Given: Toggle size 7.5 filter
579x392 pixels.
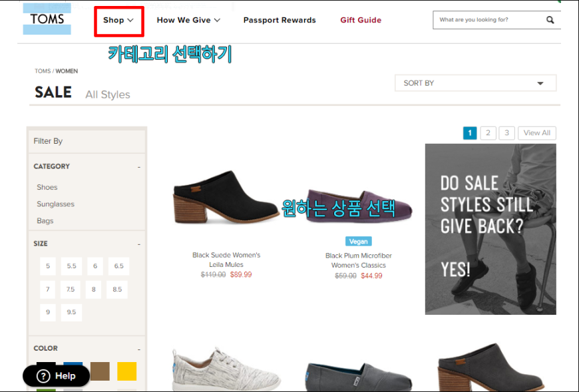Looking at the screenshot, I should tap(70, 290).
